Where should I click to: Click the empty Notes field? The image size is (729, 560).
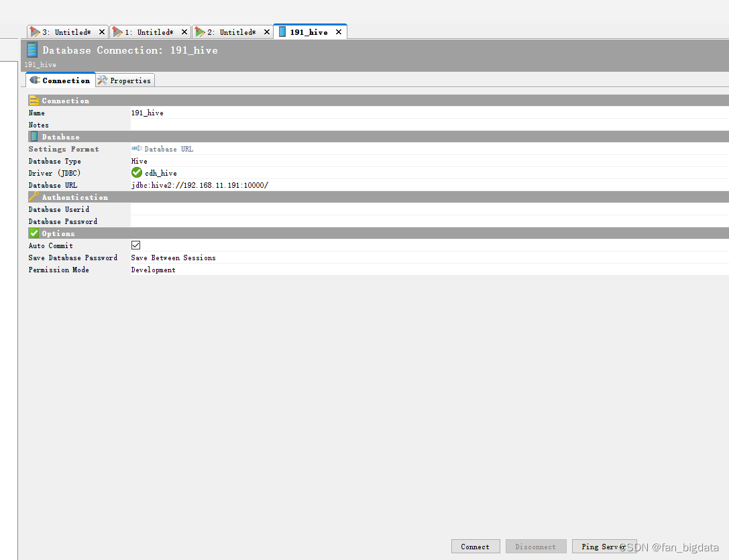pyautogui.click(x=430, y=125)
